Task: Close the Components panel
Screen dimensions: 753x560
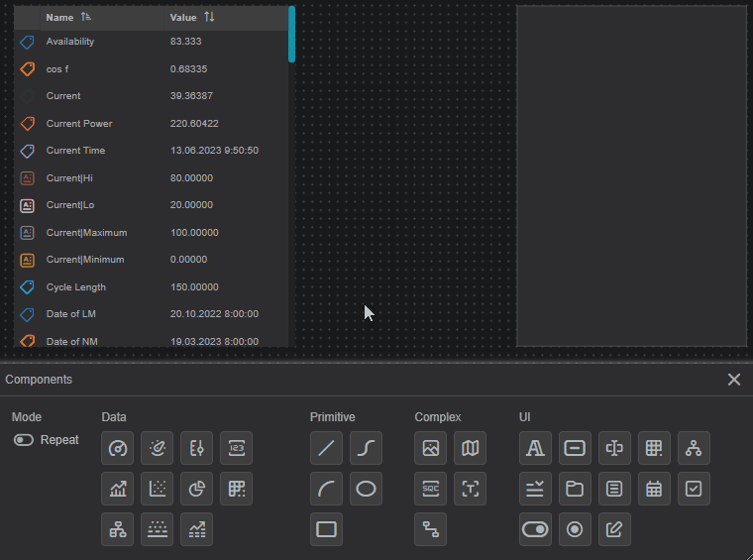Action: point(734,380)
